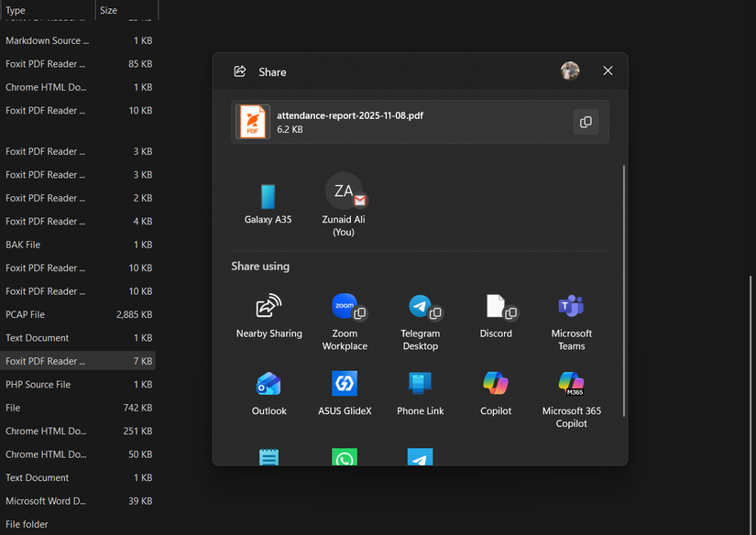The image size is (756, 535).
Task: Share via Nearby Sharing
Action: 269,316
